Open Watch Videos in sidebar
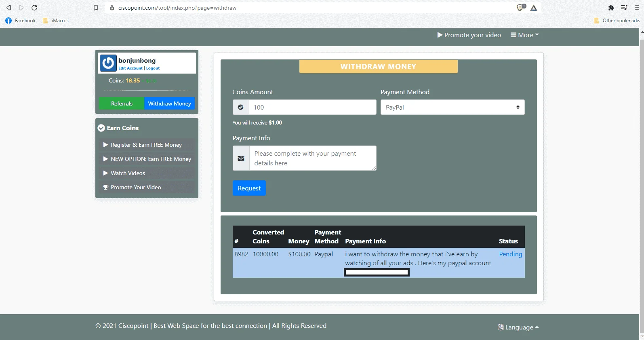Image resolution: width=644 pixels, height=340 pixels. coord(147,173)
